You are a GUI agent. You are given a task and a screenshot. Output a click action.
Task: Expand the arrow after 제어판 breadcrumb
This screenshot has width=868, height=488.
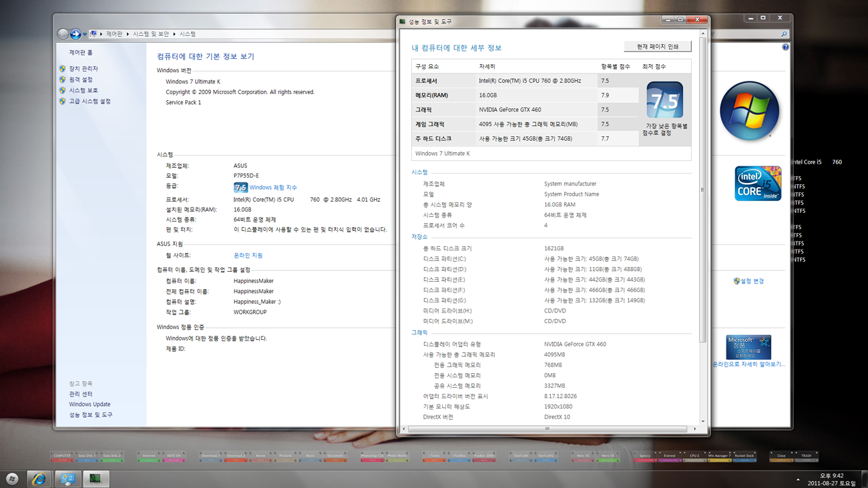(x=128, y=34)
